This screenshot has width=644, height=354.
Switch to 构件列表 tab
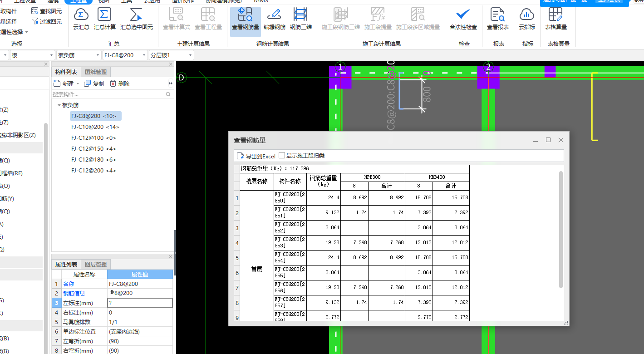pyautogui.click(x=66, y=72)
